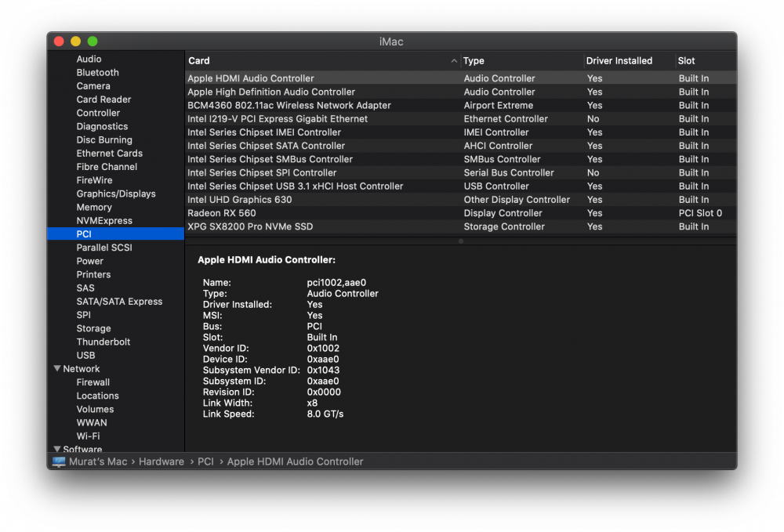The height and width of the screenshot is (532, 784).
Task: Select XPG SX8200 Pro NVMe SSD row
Action: point(460,226)
